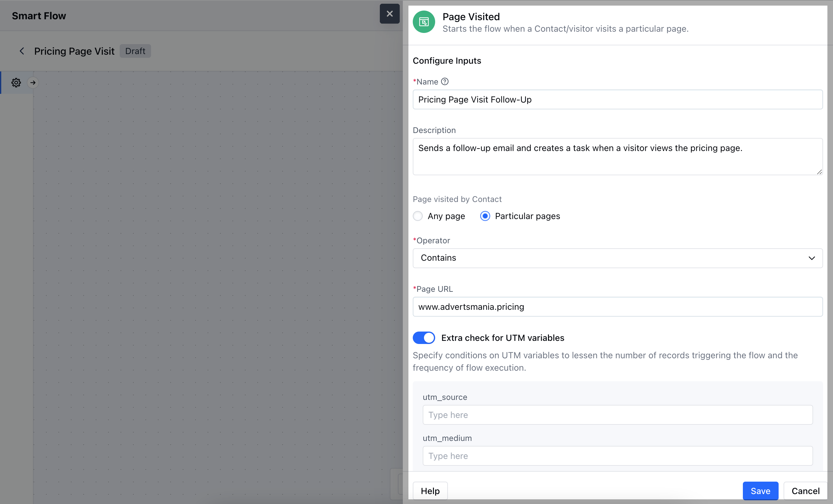Click the Smart Flow heading
The height and width of the screenshot is (504, 833).
point(39,16)
